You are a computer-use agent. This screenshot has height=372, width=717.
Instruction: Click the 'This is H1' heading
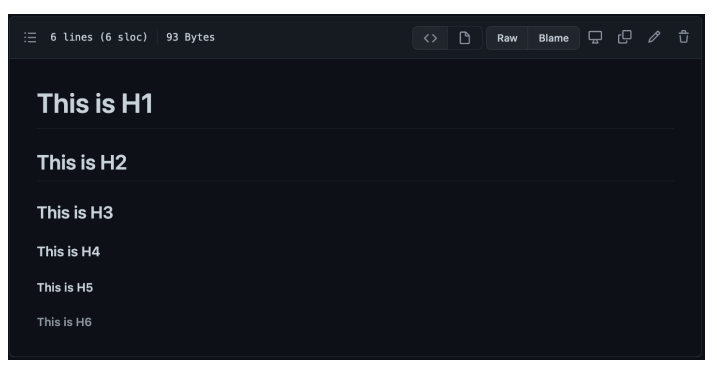[95, 103]
